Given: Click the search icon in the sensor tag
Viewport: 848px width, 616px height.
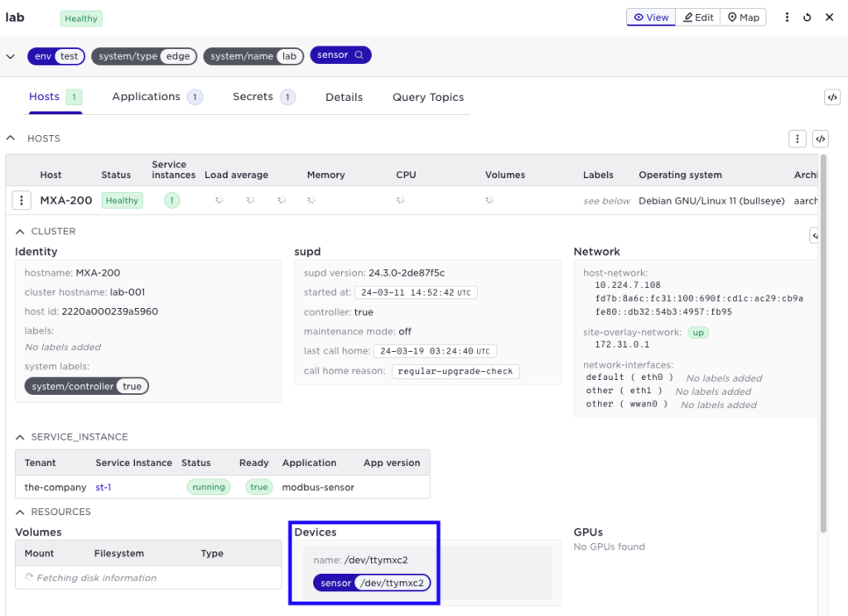Looking at the screenshot, I should coord(359,55).
